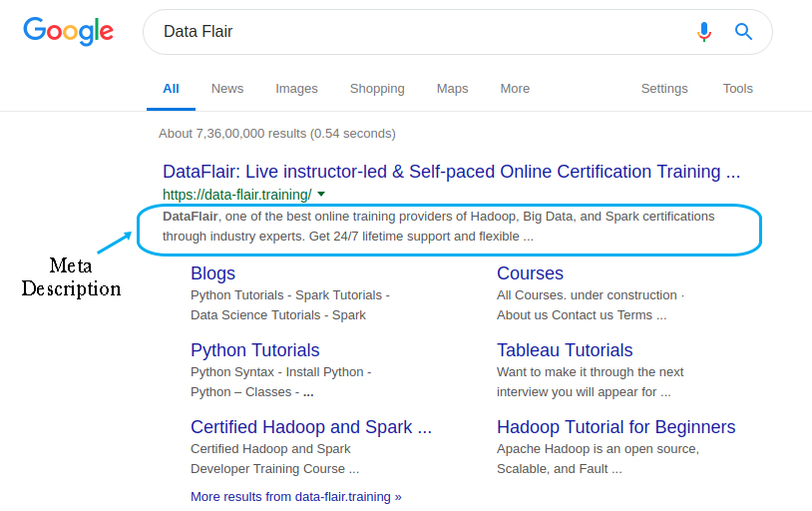Click the description starting DataFlair, one of the best
Viewport: 812px width, 511px height.
tap(438, 227)
